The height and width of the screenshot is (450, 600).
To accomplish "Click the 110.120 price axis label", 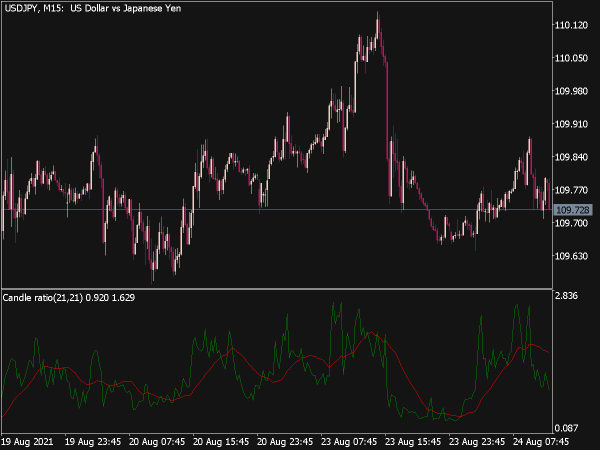I will click(x=571, y=25).
